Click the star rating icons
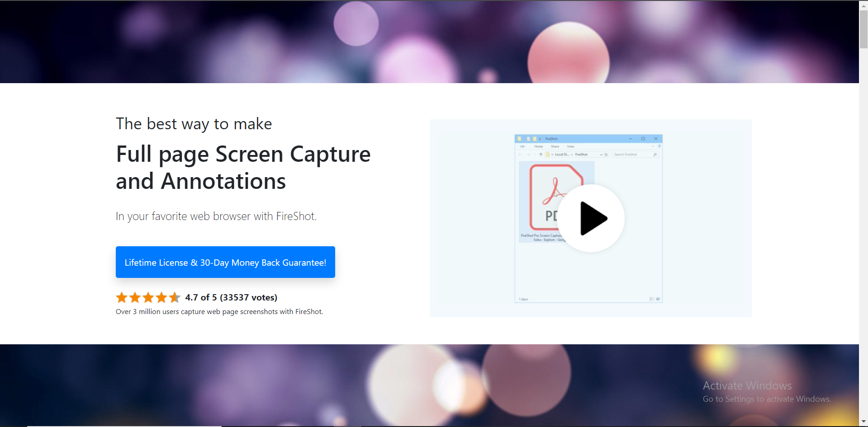Screen dimensions: 868x427 tap(148, 297)
